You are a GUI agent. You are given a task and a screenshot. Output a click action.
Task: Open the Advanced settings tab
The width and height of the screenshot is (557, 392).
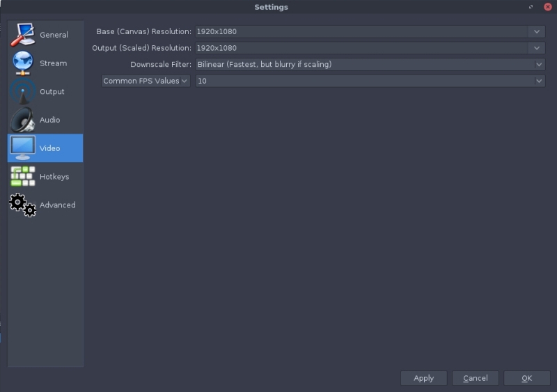57,205
